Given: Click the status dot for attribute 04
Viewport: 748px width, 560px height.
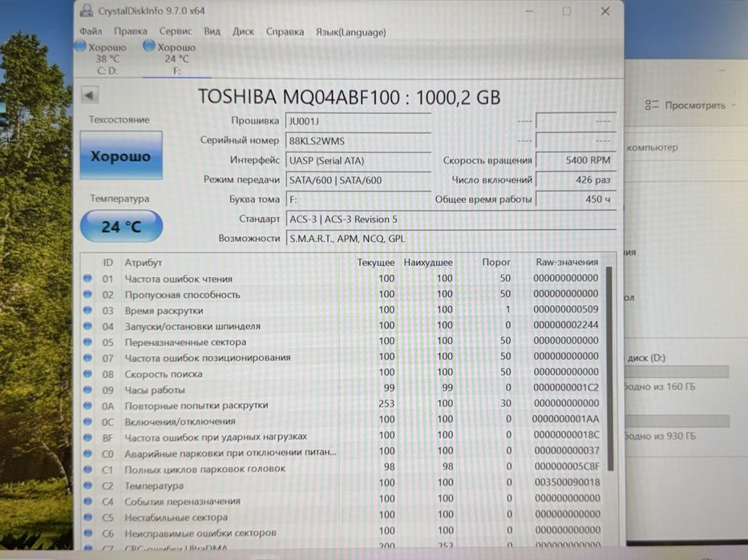Looking at the screenshot, I should pos(87,326).
